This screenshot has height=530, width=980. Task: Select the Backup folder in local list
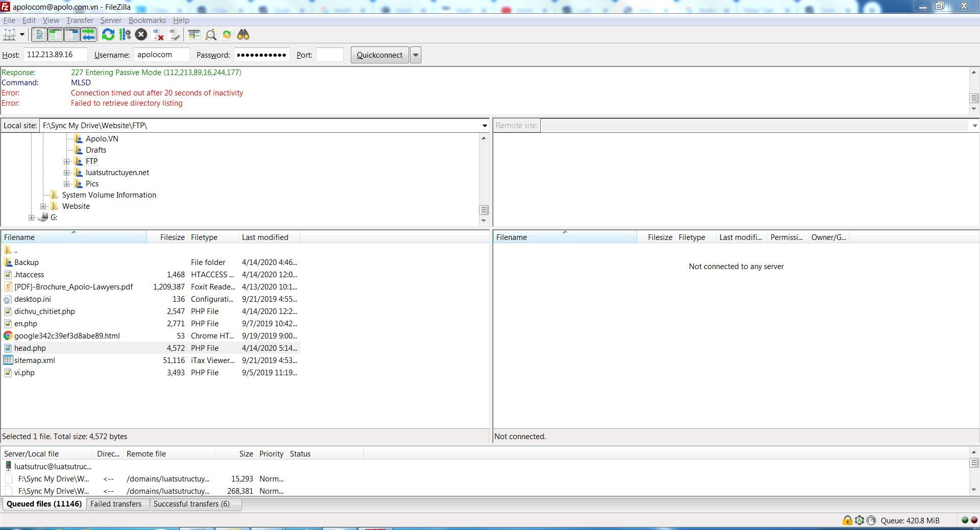tap(150, 262)
